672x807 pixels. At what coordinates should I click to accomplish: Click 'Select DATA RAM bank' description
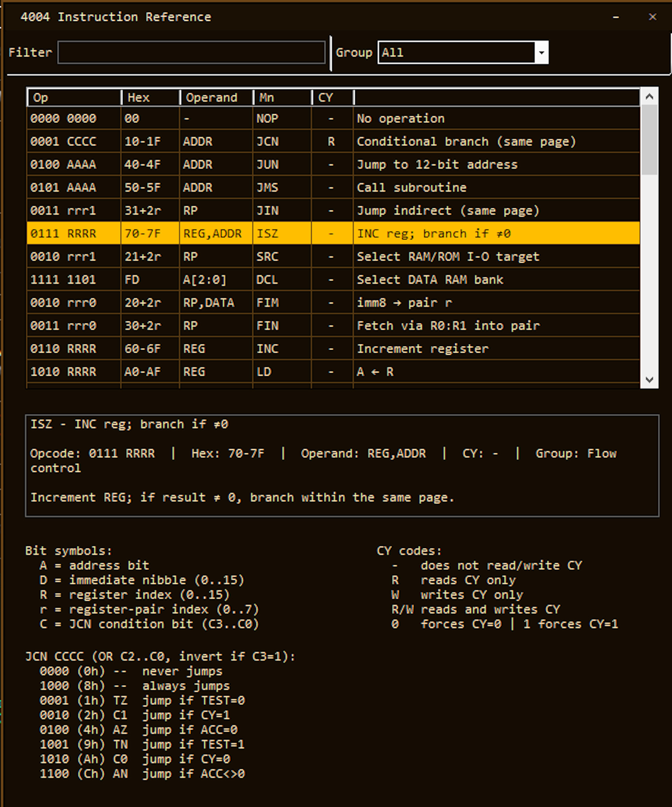496,279
